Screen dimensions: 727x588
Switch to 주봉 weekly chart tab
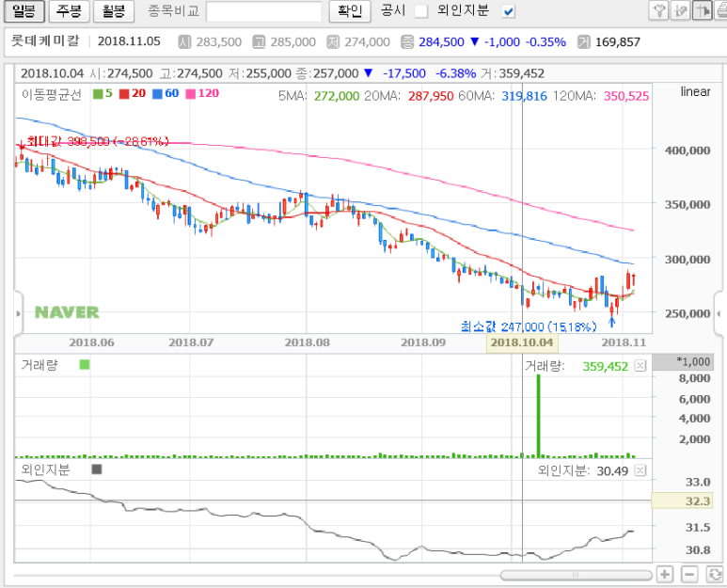(69, 11)
